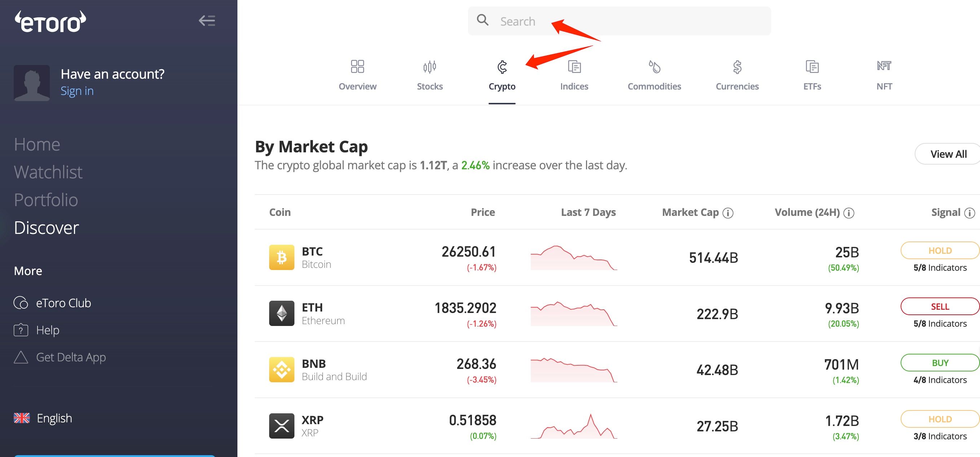
Task: Click the Help question-mark icon
Action: click(21, 330)
